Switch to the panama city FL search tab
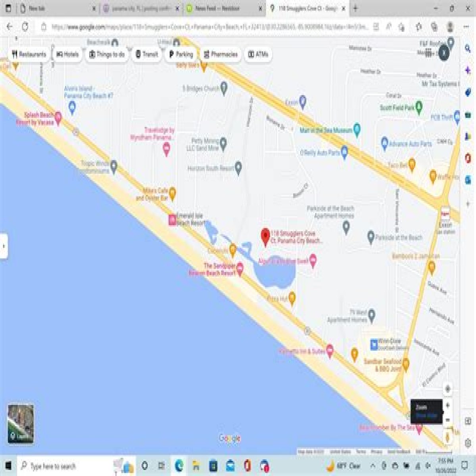476x476 pixels. pos(141,8)
